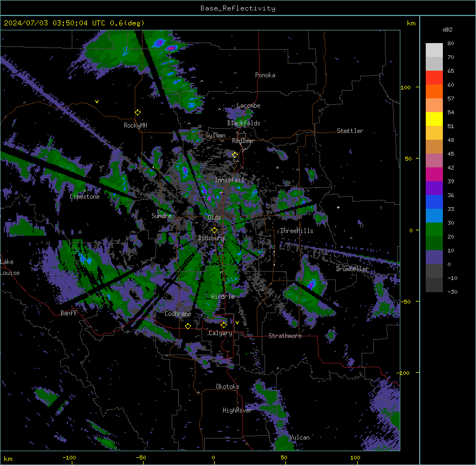Click the Blackfalds label
Screen dimensions: 476x465
[x=244, y=123]
